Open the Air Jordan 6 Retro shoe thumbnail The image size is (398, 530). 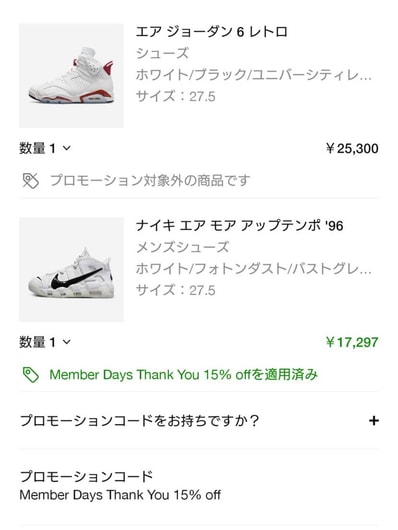71,76
